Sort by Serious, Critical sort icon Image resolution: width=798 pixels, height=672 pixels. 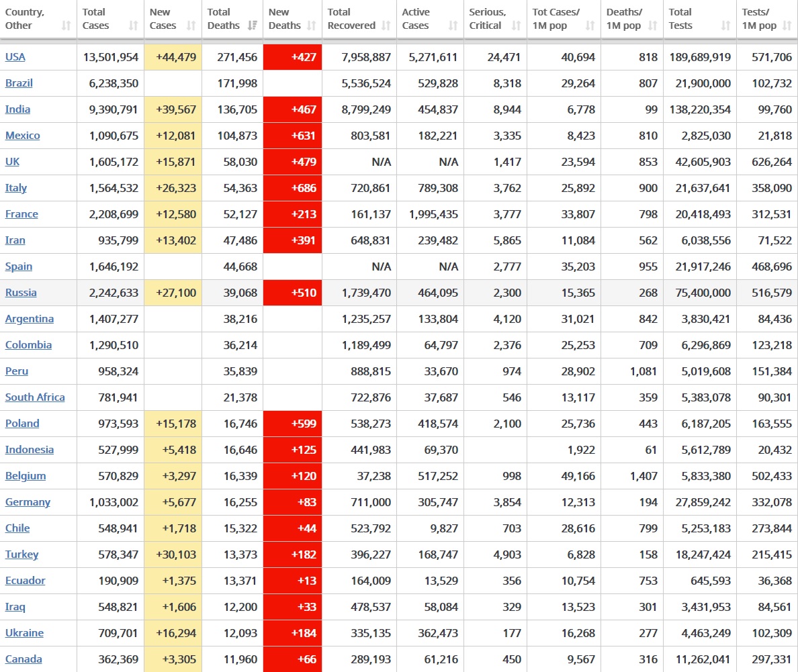pyautogui.click(x=517, y=26)
